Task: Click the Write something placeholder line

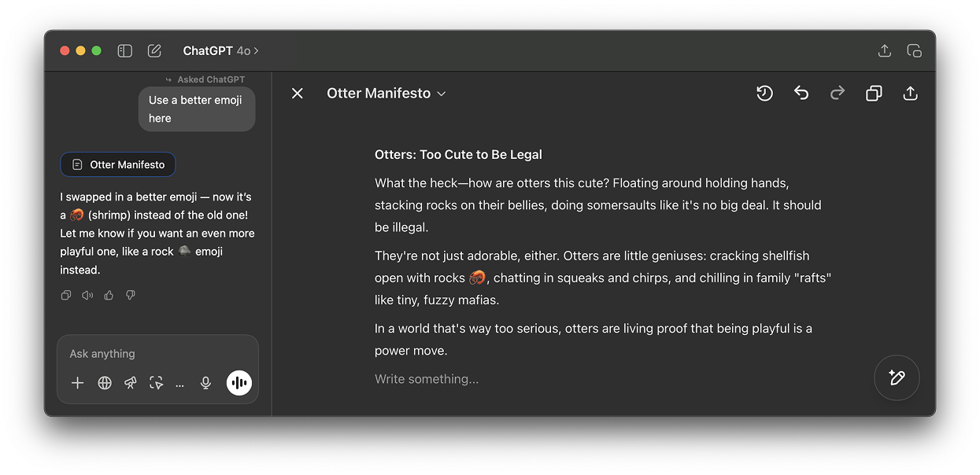Action: click(x=427, y=379)
